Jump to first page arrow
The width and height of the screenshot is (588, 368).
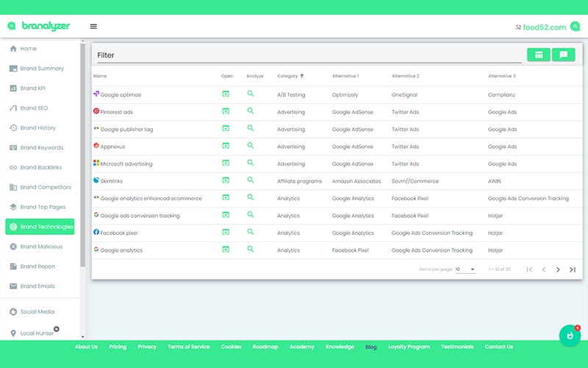529,269
